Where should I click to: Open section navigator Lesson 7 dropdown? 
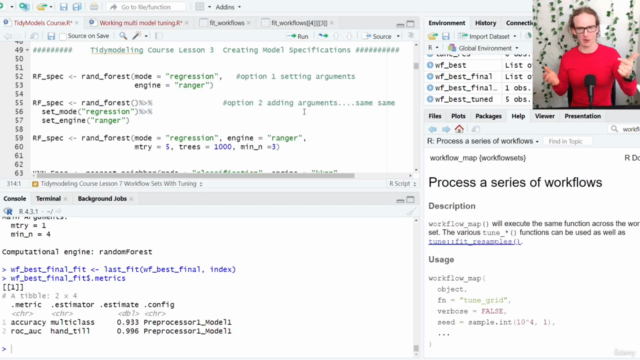[x=117, y=184]
